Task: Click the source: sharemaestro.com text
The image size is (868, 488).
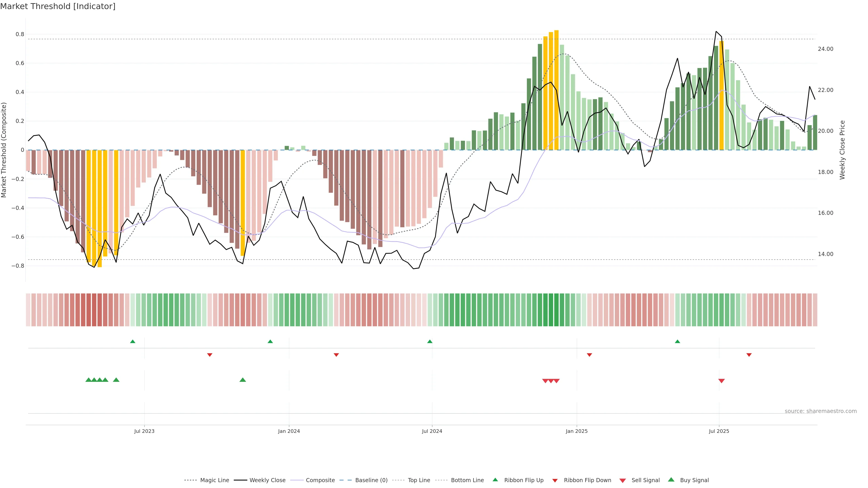Action: tap(821, 411)
